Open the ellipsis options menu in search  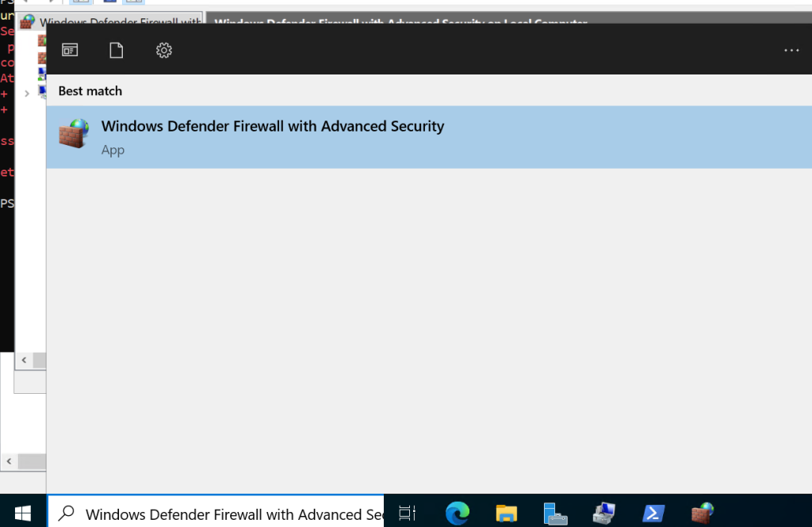tap(791, 50)
